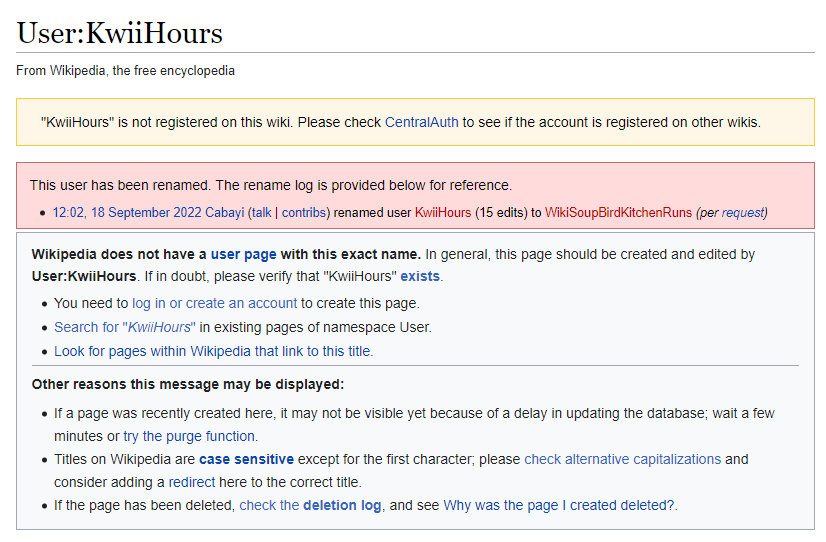Open the 12:02, 18 September 2022 log entry
The height and width of the screenshot is (542, 826).
127,212
